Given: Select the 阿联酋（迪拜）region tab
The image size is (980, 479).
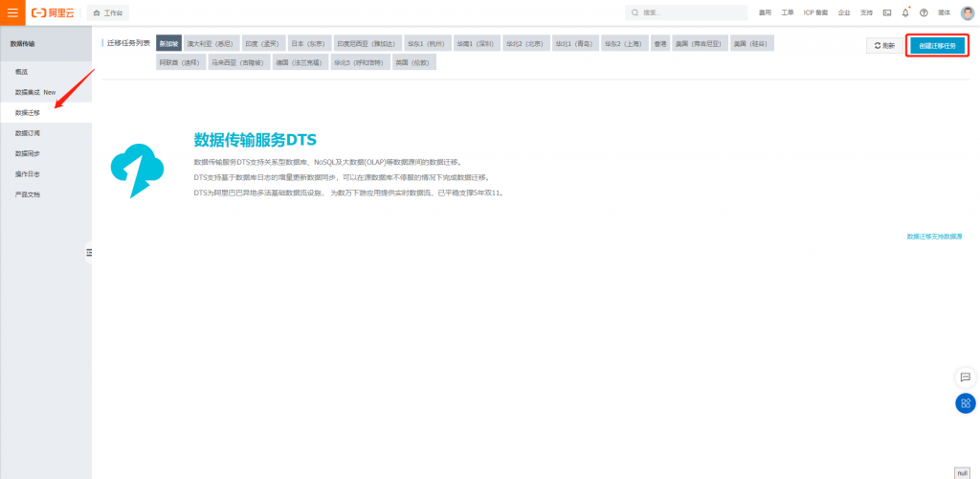Looking at the screenshot, I should pos(181,62).
